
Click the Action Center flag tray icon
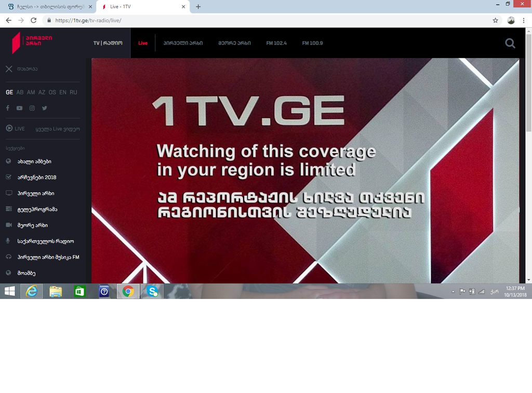(x=462, y=292)
